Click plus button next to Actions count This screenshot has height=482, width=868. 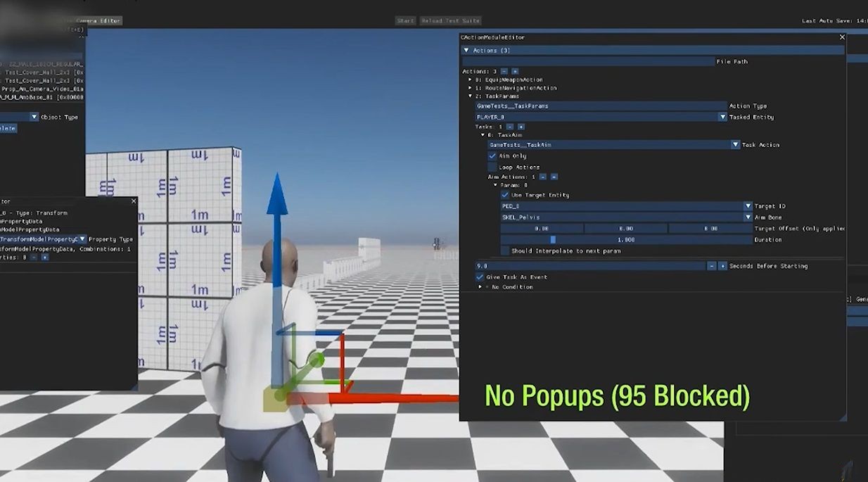click(x=515, y=71)
